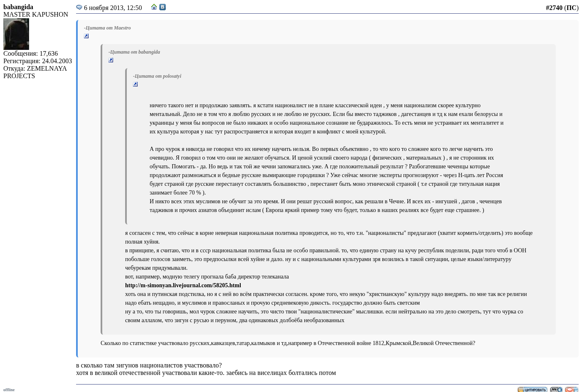Click the 'Цитата от polosatyi' quote header
Screen dimensions: 582x392
(x=157, y=76)
